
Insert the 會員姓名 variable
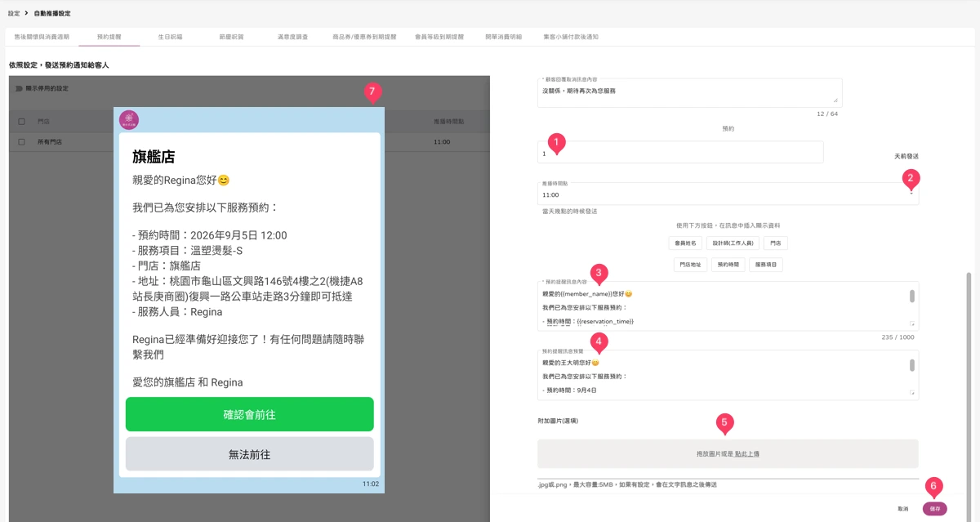click(685, 243)
